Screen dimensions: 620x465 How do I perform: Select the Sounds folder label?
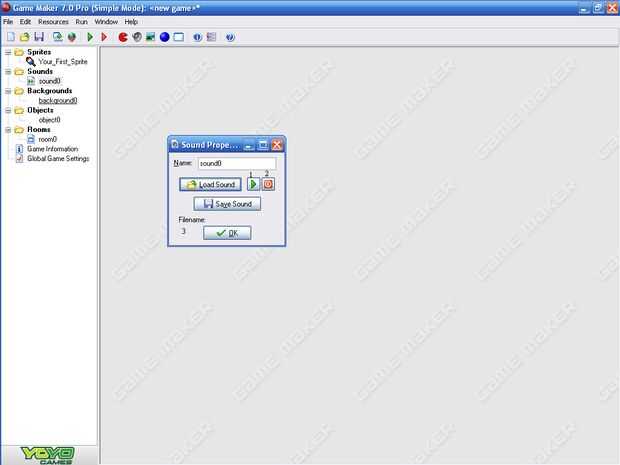40,72
